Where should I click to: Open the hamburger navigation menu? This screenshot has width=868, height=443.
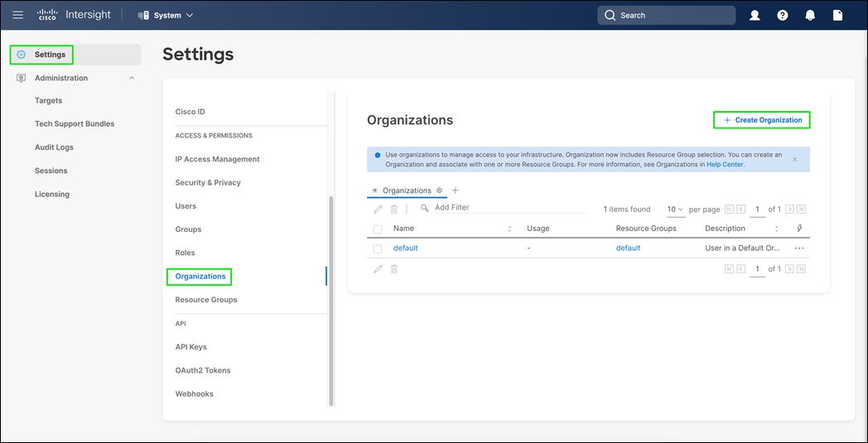(17, 15)
